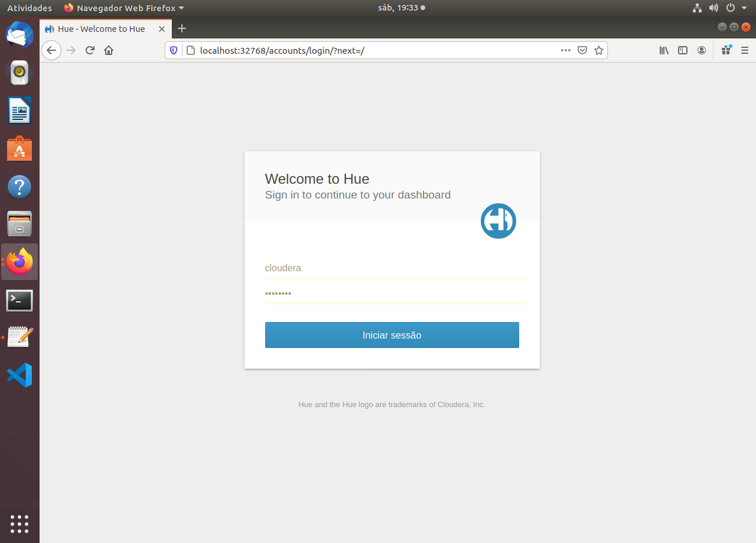Screen dimensions: 756x543
Task: Click the Firefox back arrow button
Action: (51, 50)
